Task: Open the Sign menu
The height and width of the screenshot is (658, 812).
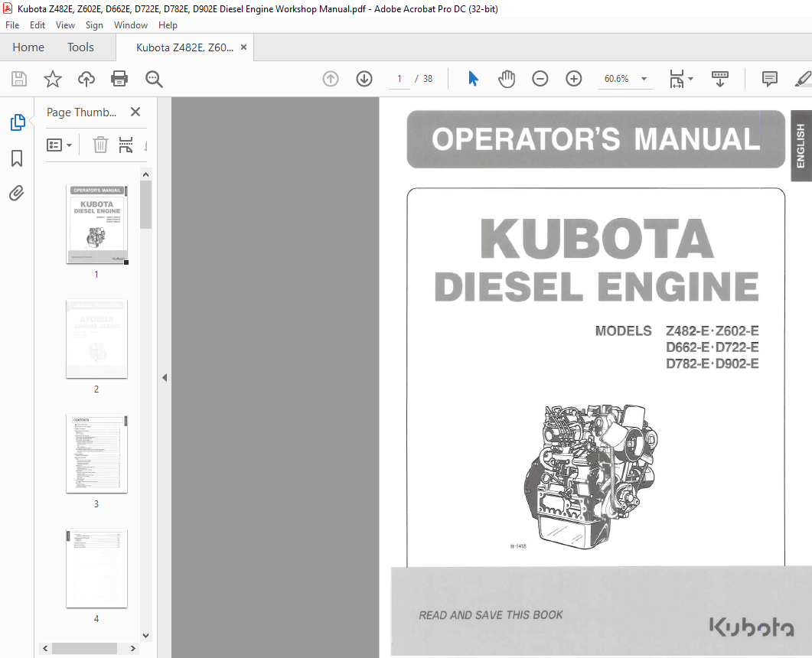Action: 94,24
